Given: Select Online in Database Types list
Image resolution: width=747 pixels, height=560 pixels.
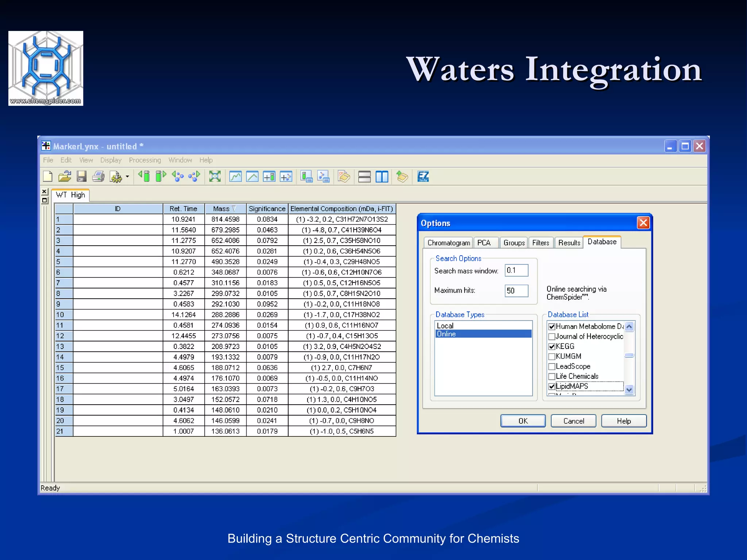Looking at the screenshot, I should tap(483, 334).
